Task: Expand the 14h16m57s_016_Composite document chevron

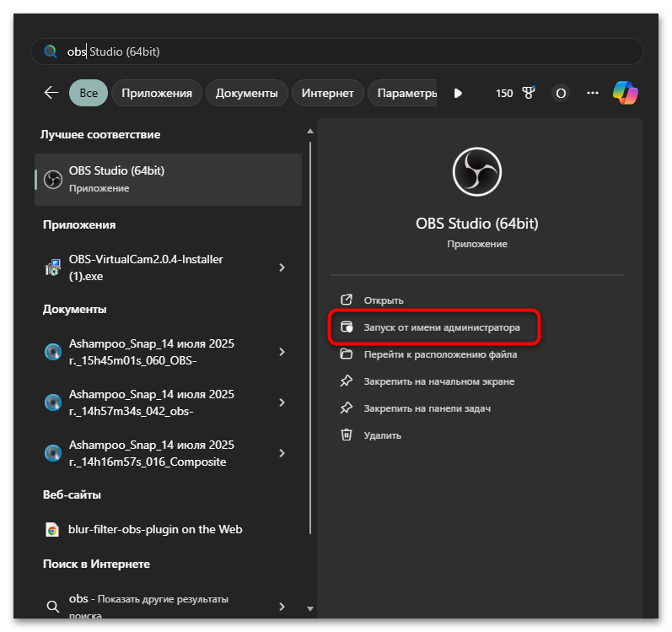Action: click(x=282, y=453)
